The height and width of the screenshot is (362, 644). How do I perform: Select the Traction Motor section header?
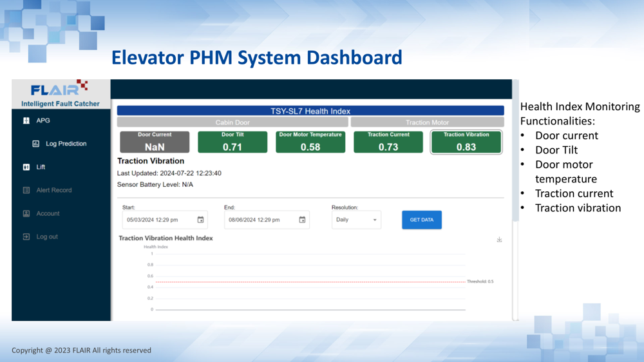(427, 122)
